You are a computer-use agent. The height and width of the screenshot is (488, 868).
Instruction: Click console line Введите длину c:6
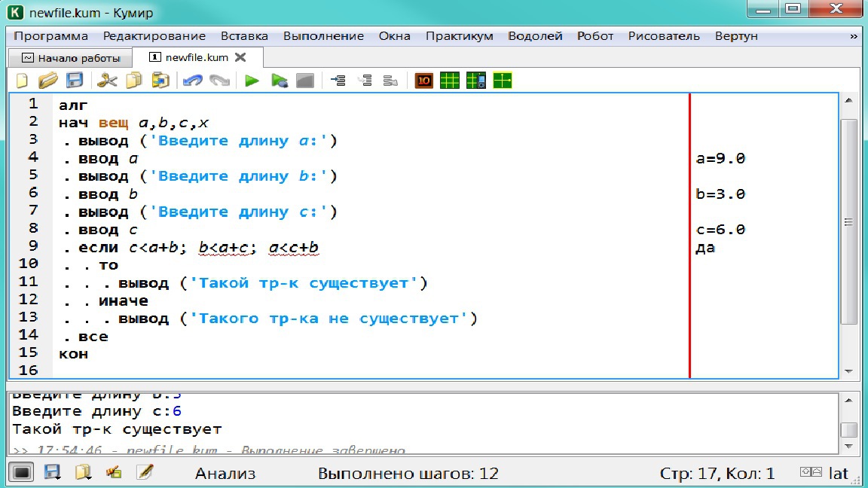96,411
